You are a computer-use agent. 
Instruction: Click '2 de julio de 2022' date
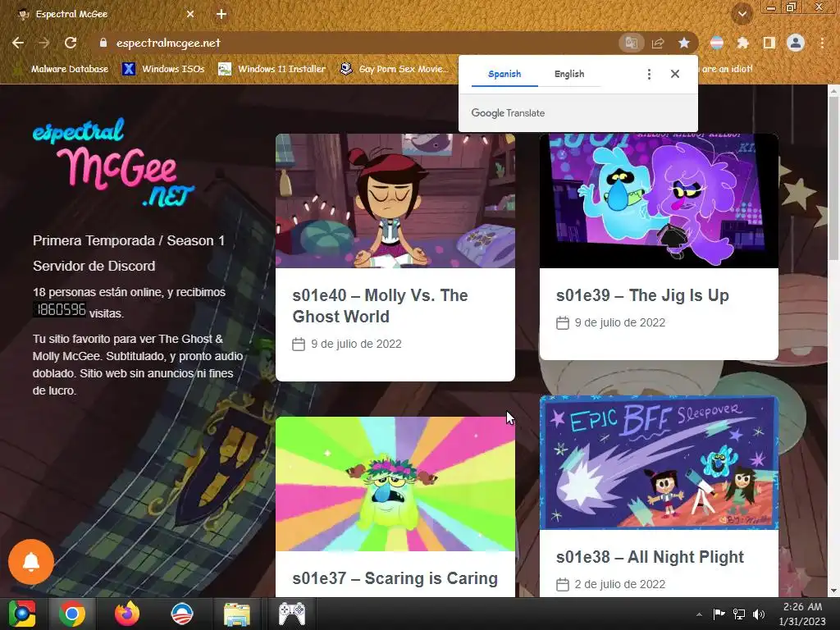click(x=620, y=584)
